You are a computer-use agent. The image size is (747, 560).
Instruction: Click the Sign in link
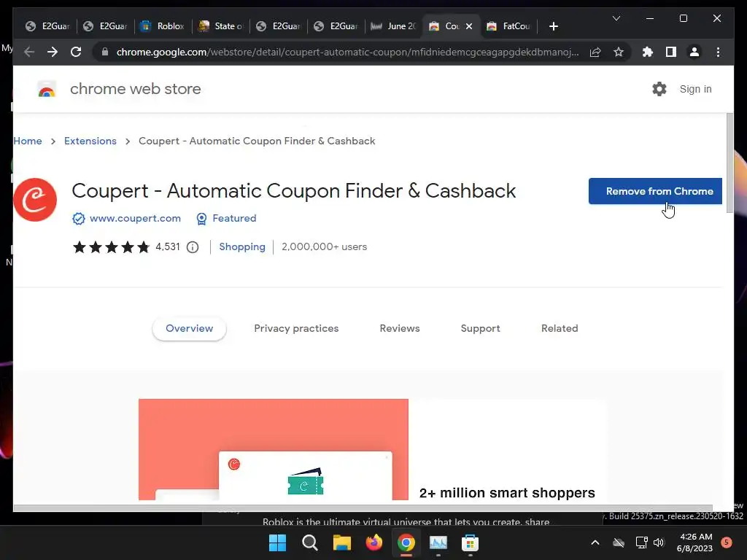(x=695, y=89)
